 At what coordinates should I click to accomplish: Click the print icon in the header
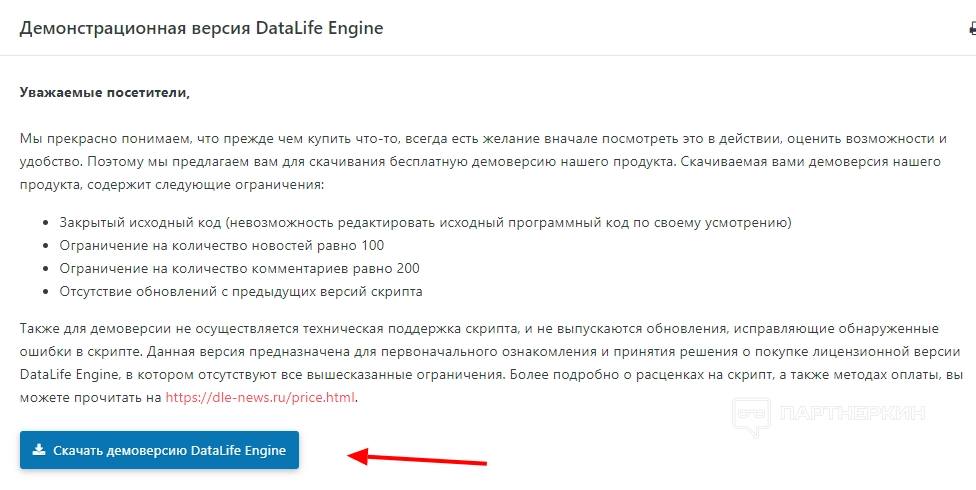click(970, 28)
